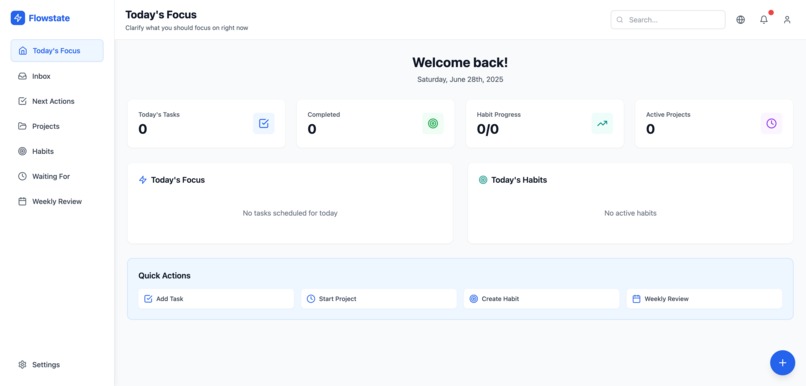Image resolution: width=806 pixels, height=386 pixels.
Task: Click the floating blue plus button
Action: pyautogui.click(x=782, y=363)
